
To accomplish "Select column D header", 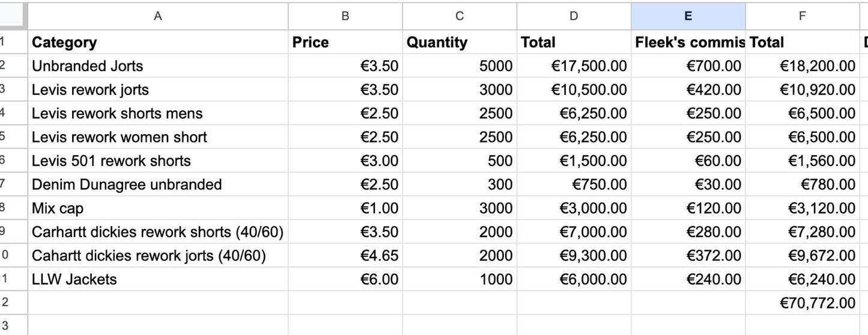I will [x=574, y=16].
